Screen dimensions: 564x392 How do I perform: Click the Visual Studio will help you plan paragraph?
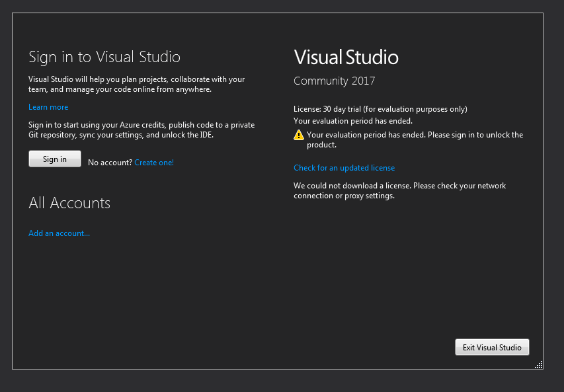(136, 84)
